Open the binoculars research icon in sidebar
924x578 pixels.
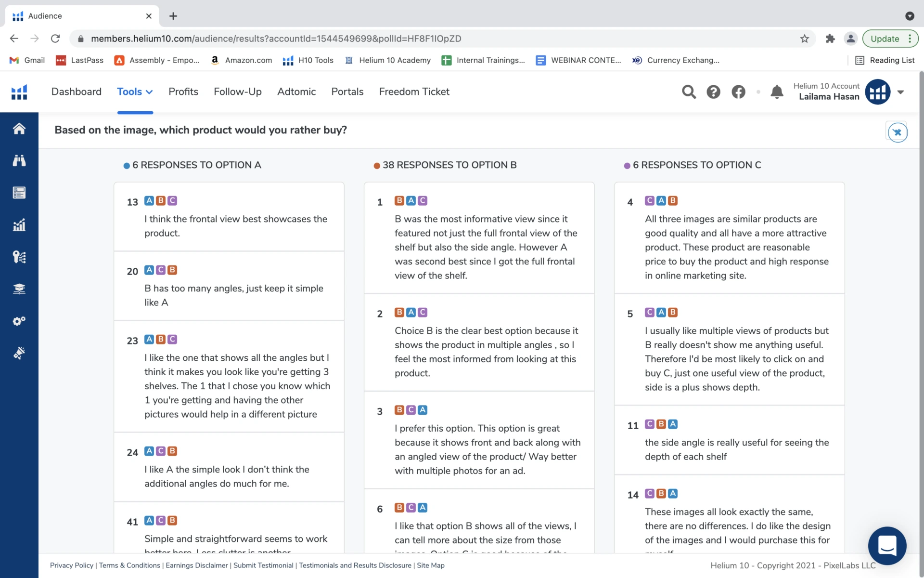pyautogui.click(x=19, y=160)
